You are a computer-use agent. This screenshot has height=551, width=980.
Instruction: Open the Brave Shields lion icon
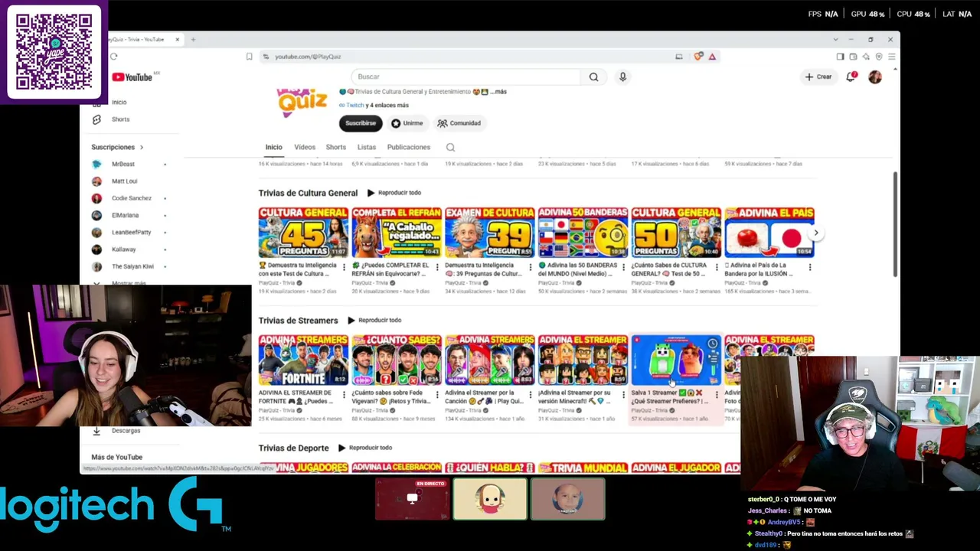pos(698,57)
